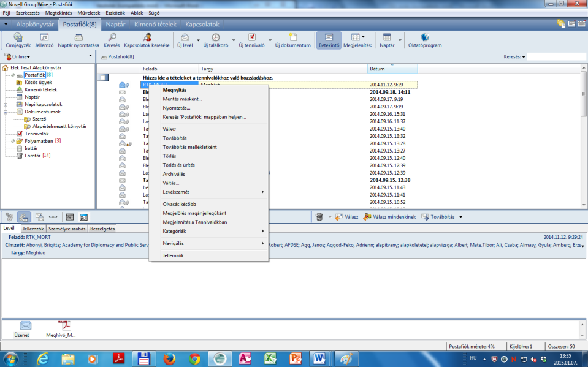
Task: Toggle the Betekintő preview pane button
Action: (x=329, y=40)
